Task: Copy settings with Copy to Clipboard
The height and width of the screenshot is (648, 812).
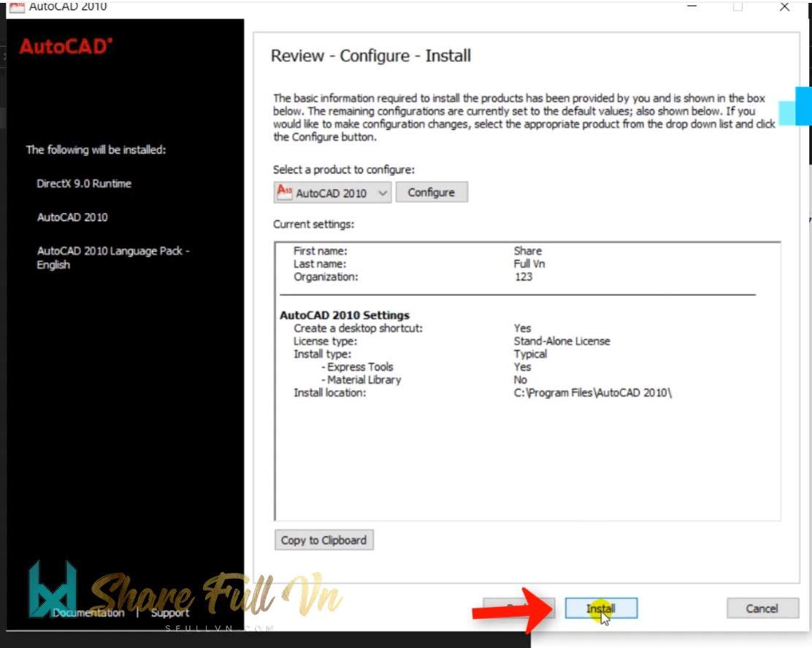Action: [323, 540]
